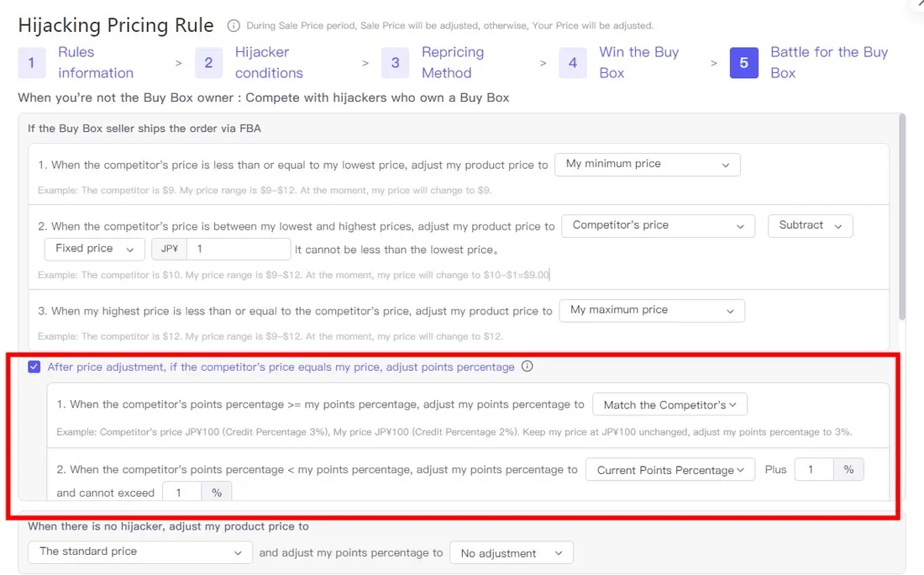924x575 pixels.
Task: Open the Subtract operation dropdown
Action: (x=809, y=225)
